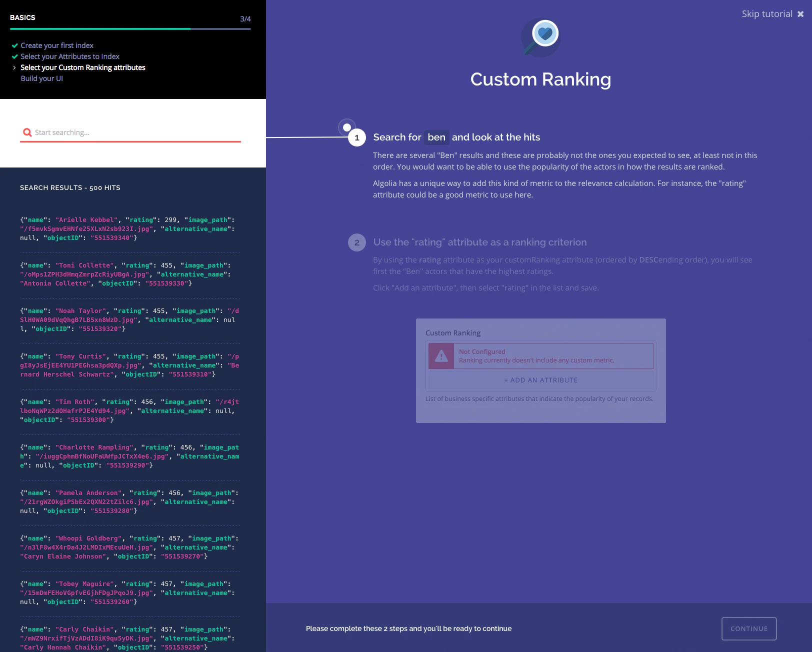The width and height of the screenshot is (812, 652).
Task: Click the 'ben' search term chip
Action: (x=436, y=137)
